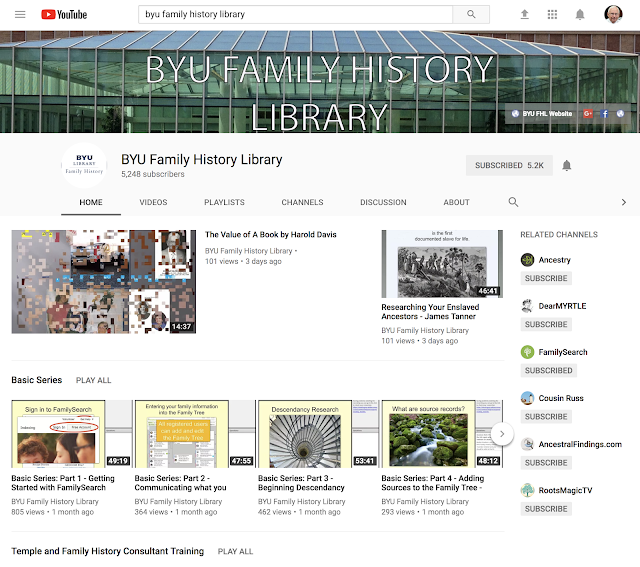Play Researching Your Enslaved Ancestors thumbnail

pyautogui.click(x=442, y=264)
